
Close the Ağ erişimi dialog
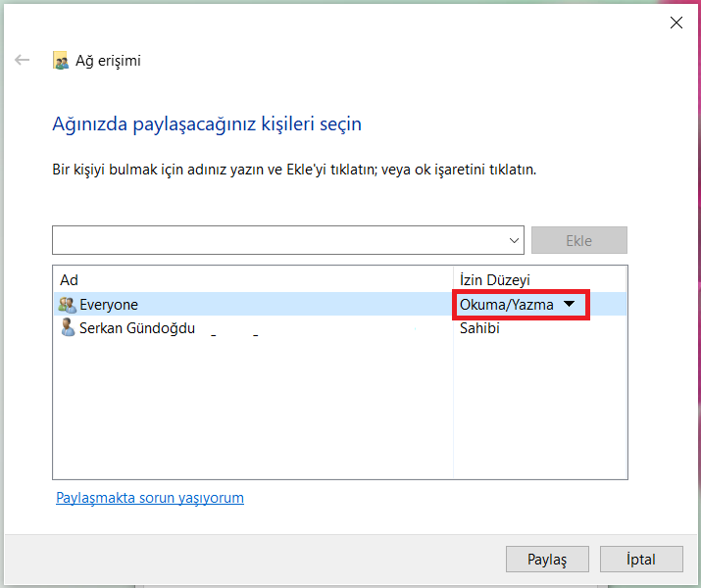[676, 23]
